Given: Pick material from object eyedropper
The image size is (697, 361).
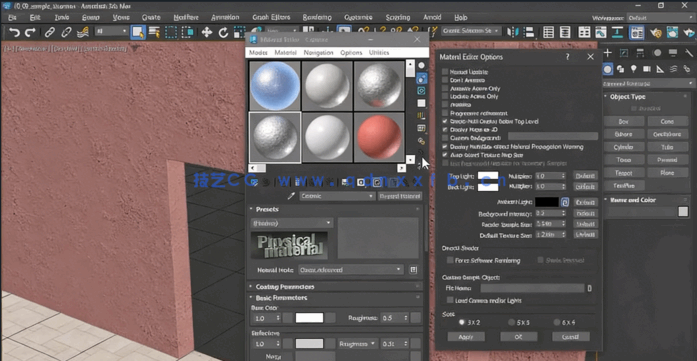Looking at the screenshot, I should coord(292,196).
